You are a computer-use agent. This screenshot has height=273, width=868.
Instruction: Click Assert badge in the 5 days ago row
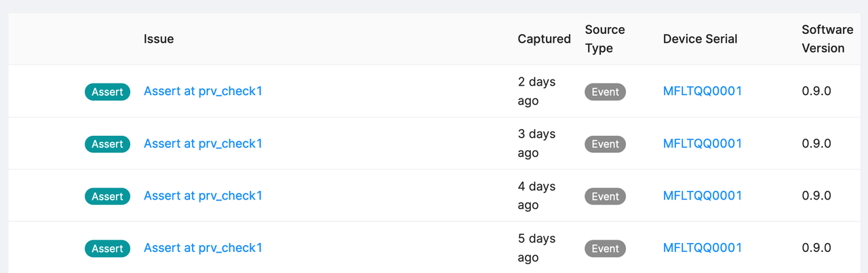coord(107,249)
